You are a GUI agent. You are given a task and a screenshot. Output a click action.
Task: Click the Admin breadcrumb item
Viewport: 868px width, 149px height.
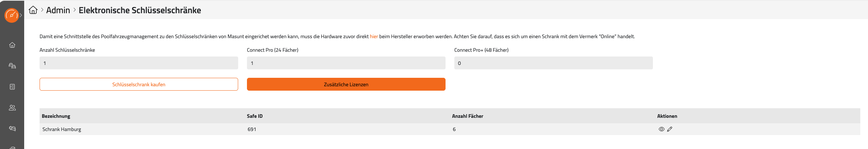point(58,10)
